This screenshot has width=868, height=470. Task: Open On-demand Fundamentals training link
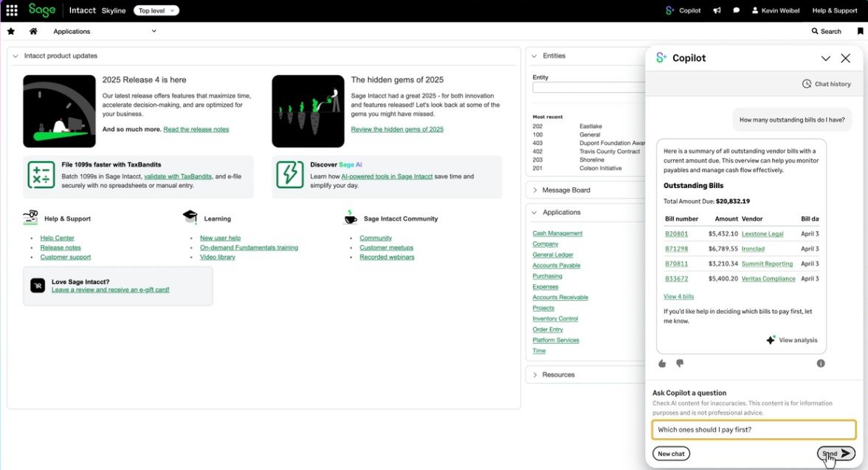(249, 248)
